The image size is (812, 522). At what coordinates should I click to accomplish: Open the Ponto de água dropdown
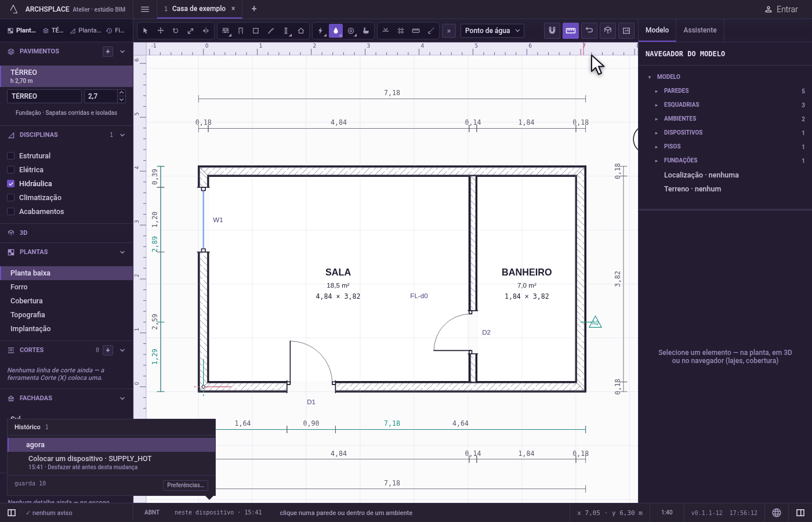[x=492, y=31]
